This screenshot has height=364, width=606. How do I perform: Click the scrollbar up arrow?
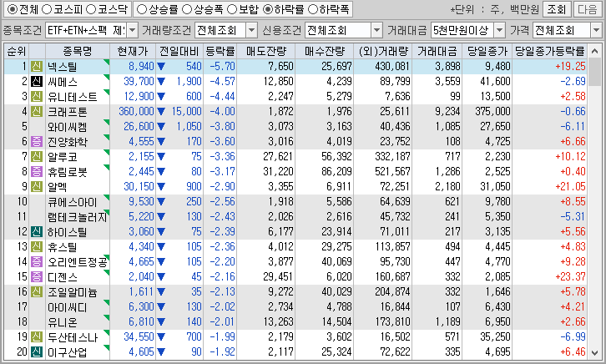595,51
